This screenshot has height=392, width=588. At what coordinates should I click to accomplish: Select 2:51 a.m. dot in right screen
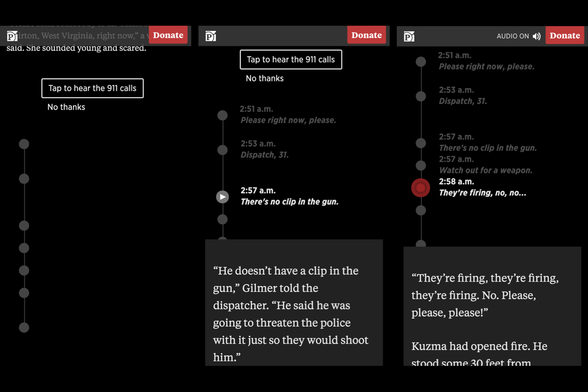(421, 62)
